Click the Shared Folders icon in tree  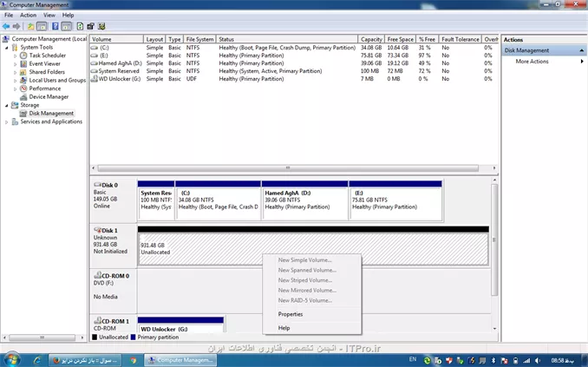click(23, 72)
